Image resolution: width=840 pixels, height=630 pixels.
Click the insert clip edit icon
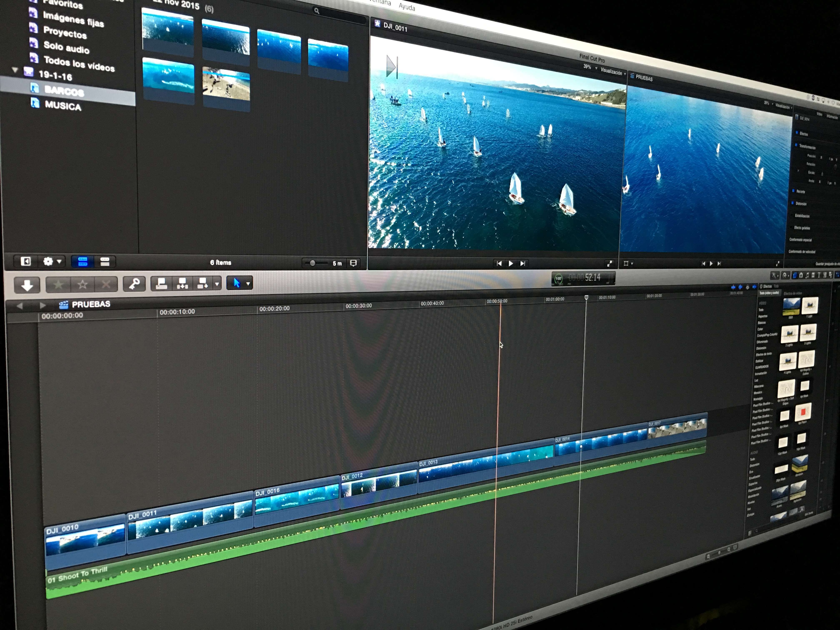182,283
